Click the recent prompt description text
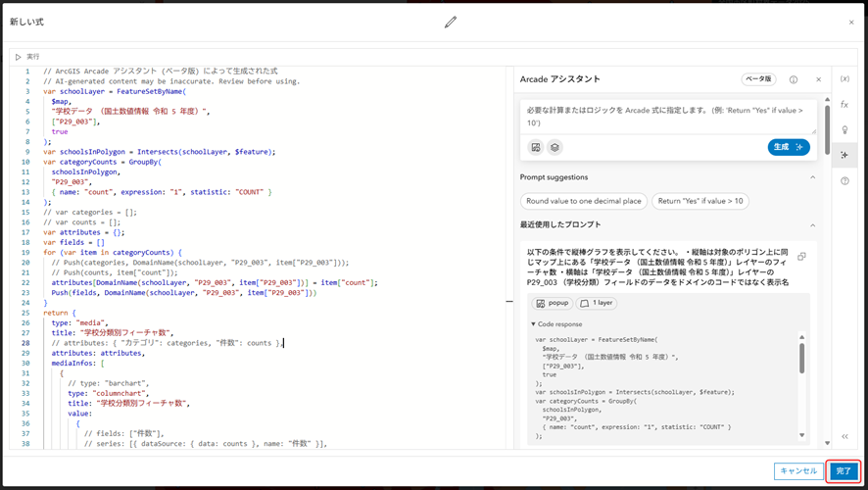Screen dimensions: 868x490 click(x=658, y=267)
